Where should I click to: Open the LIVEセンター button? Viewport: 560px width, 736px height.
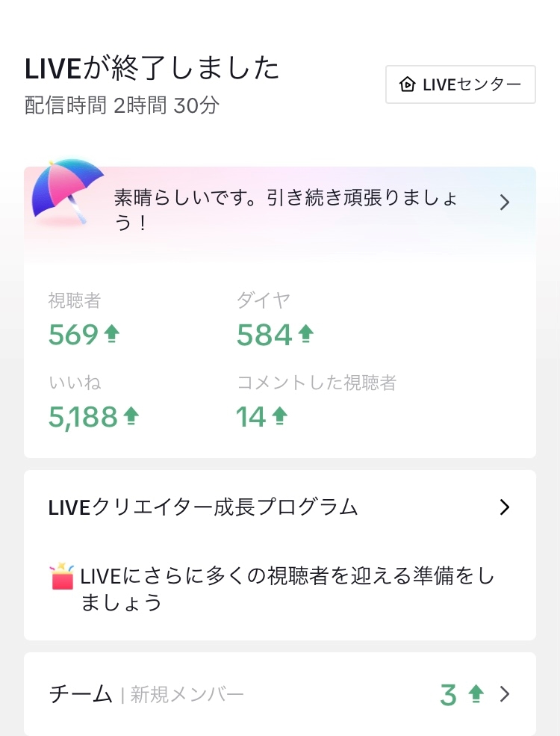[x=461, y=84]
